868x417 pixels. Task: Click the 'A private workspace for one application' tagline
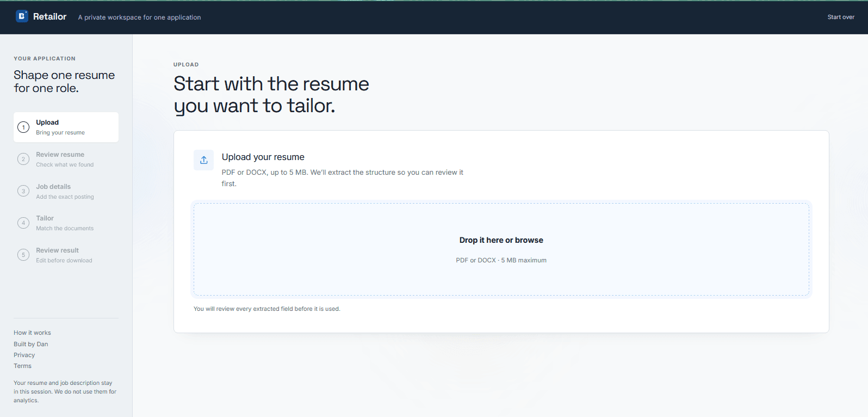[x=139, y=17]
